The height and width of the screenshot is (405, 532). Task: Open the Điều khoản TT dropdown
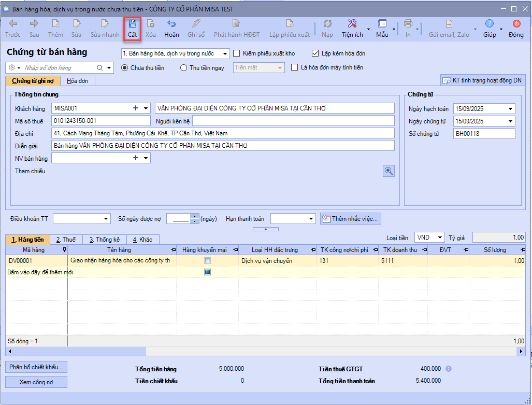point(107,219)
